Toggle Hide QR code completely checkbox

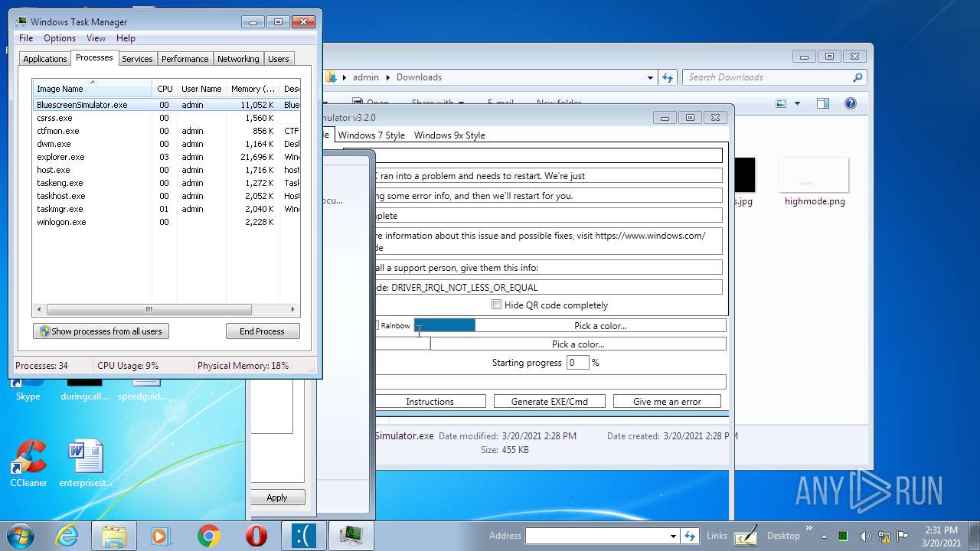496,305
